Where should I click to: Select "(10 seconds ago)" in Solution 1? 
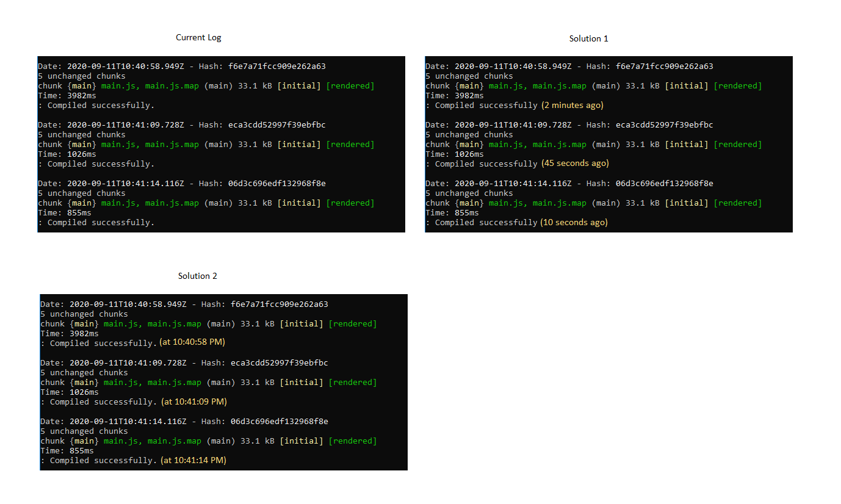[574, 222]
